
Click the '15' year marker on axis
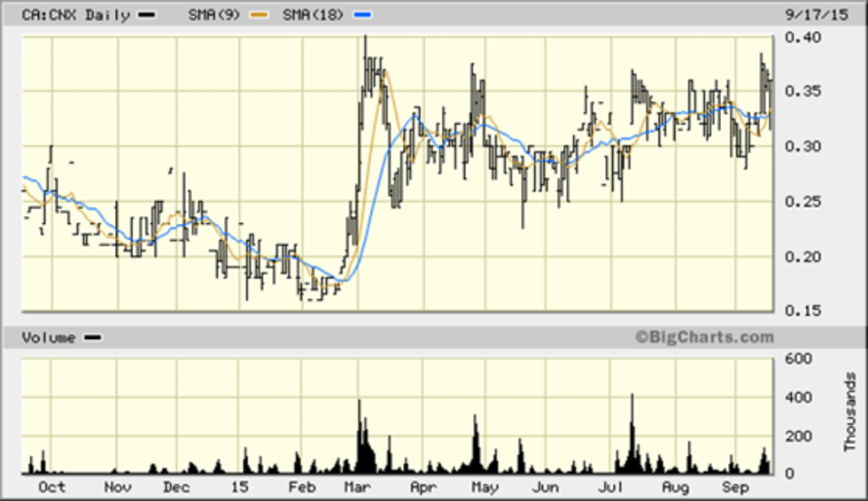pos(238,487)
